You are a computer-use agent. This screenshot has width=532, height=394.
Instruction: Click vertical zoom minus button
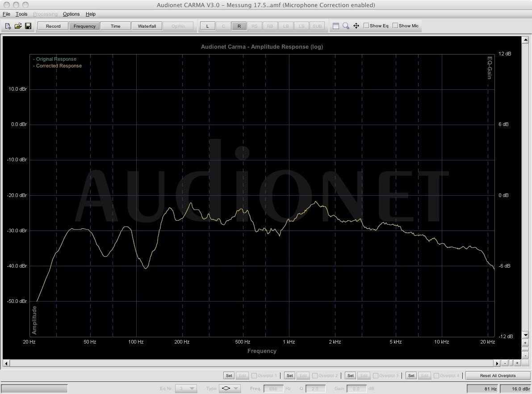pyautogui.click(x=525, y=356)
